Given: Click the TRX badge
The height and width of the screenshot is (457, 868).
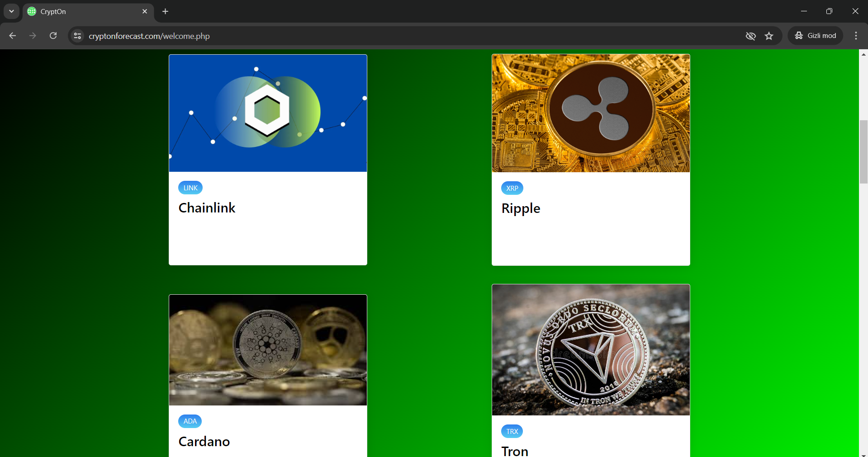Looking at the screenshot, I should [x=512, y=431].
